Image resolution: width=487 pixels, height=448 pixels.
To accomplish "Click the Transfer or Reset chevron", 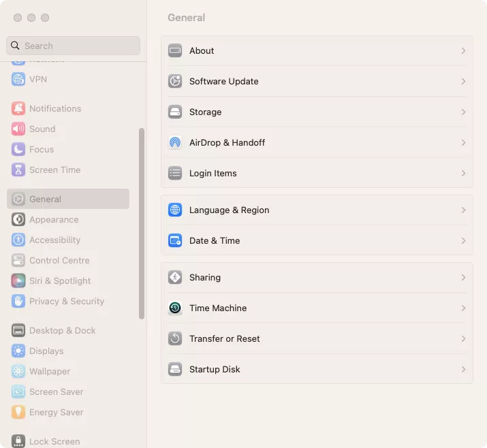I will pos(463,338).
